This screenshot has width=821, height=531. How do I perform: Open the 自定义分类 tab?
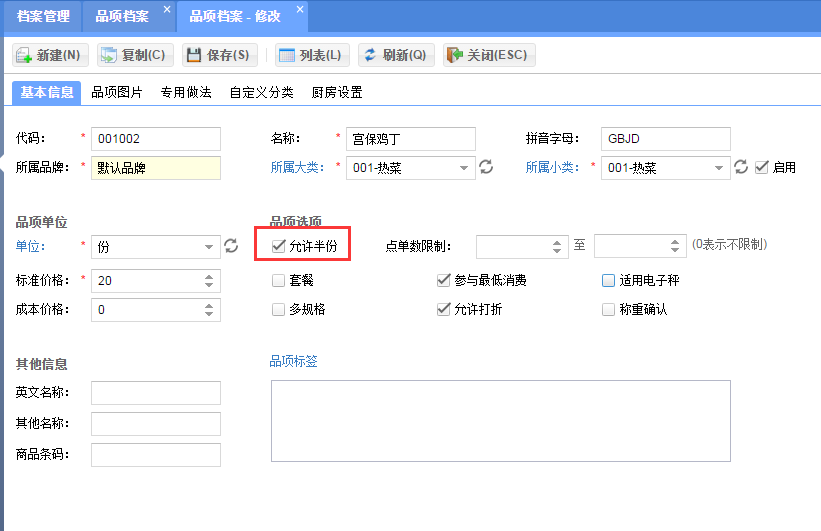pos(261,93)
